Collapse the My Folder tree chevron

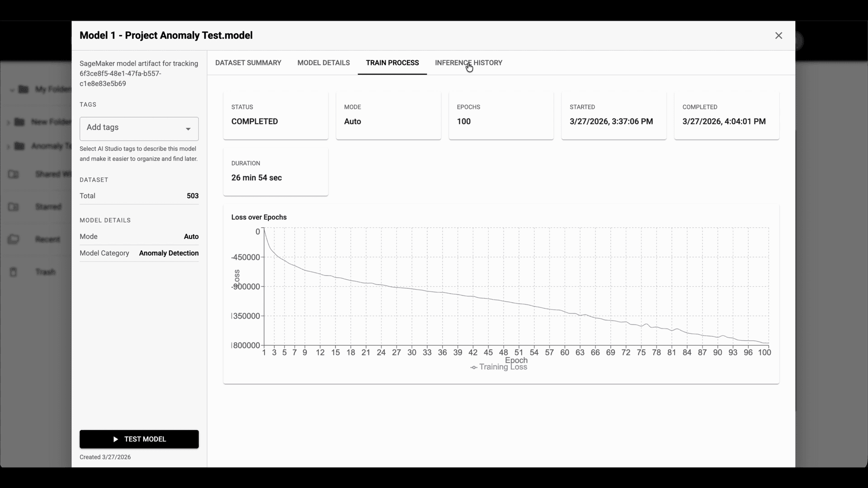tap(12, 90)
